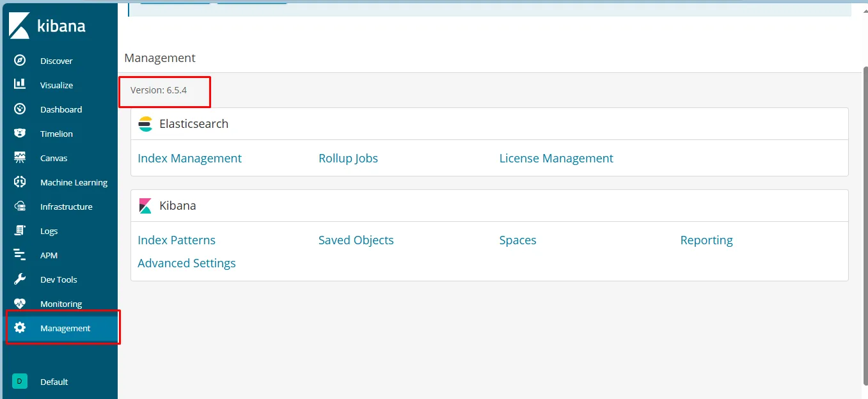Image resolution: width=868 pixels, height=399 pixels.
Task: Click the Machine Learning icon
Action: (x=20, y=182)
